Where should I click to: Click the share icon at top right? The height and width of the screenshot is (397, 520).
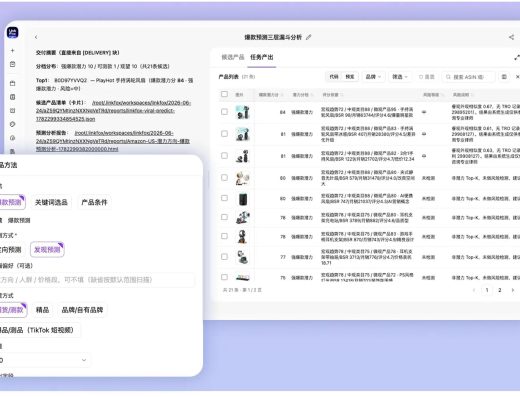[511, 37]
